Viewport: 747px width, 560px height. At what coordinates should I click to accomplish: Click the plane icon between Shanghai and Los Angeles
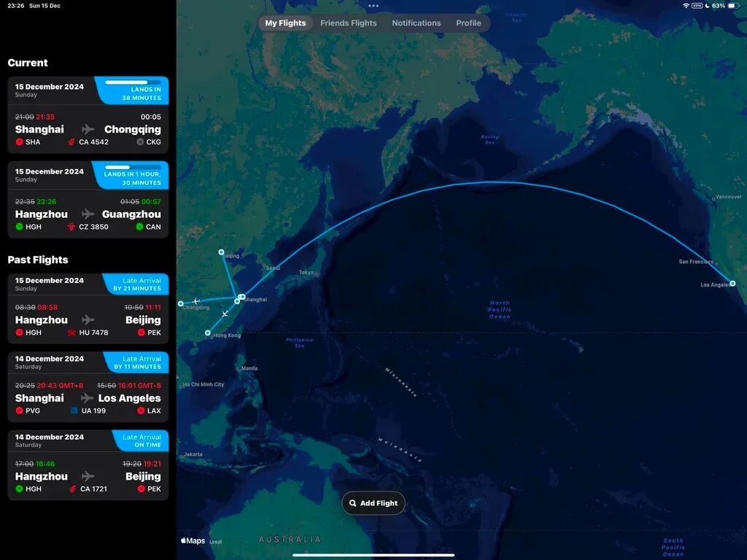click(x=88, y=397)
